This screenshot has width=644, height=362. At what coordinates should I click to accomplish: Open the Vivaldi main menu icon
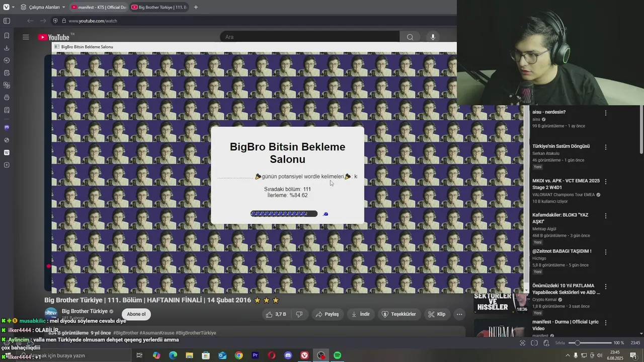(6, 7)
